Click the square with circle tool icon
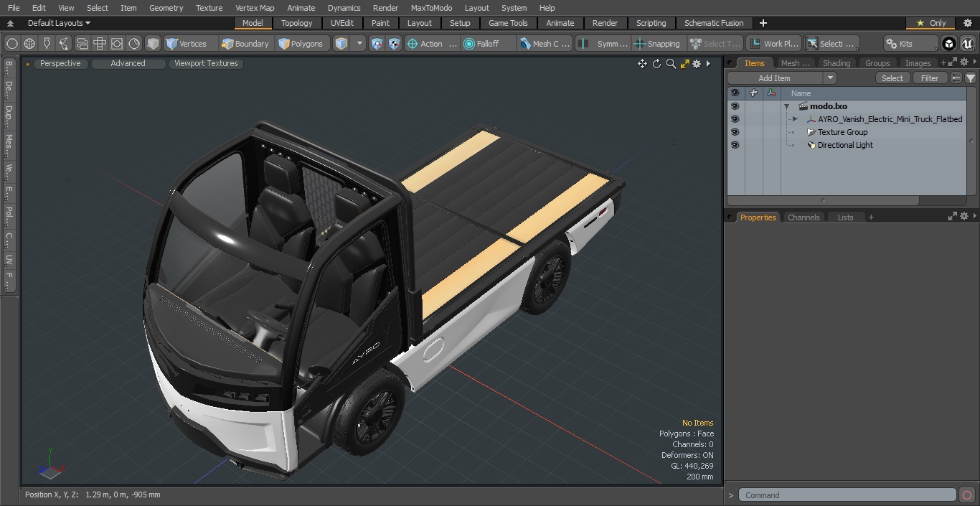 pyautogui.click(x=117, y=44)
